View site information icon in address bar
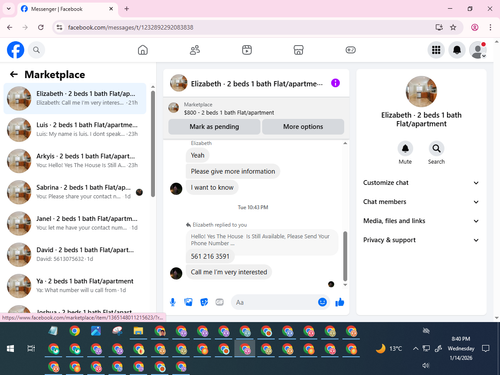500x375 pixels. click(59, 27)
